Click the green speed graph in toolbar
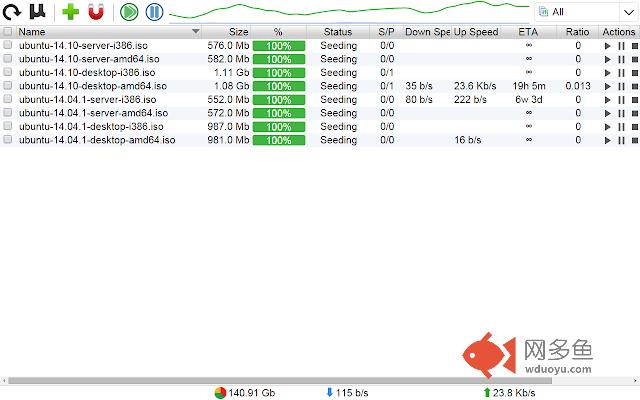Viewport: 640px width, 400px height. (x=349, y=11)
